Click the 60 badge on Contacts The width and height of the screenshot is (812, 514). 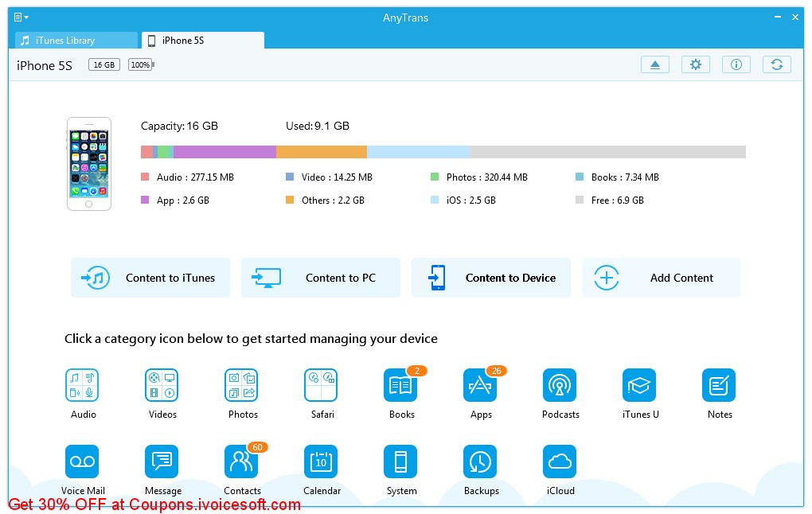257,447
